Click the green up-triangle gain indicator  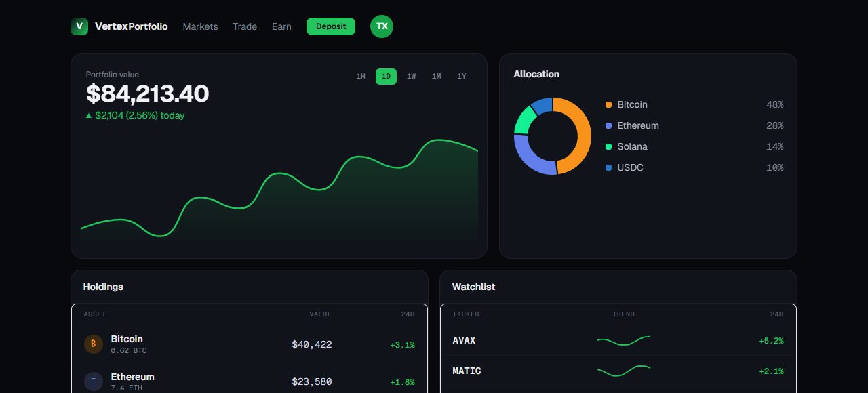pyautogui.click(x=89, y=116)
